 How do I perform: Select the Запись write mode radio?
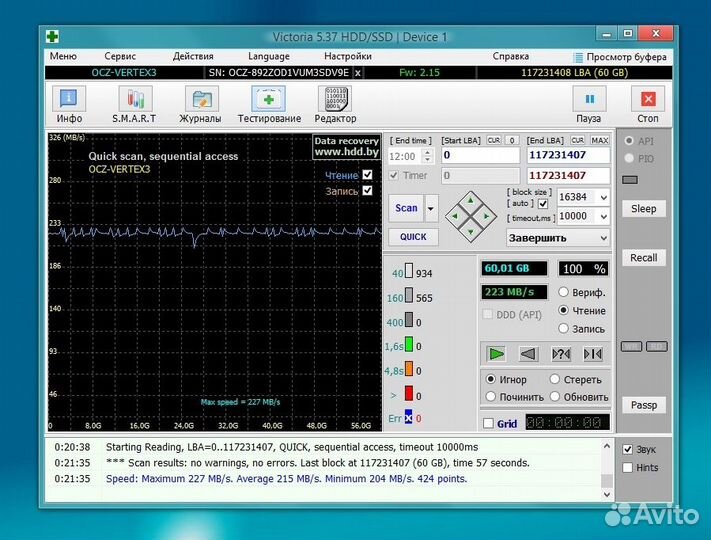563,328
